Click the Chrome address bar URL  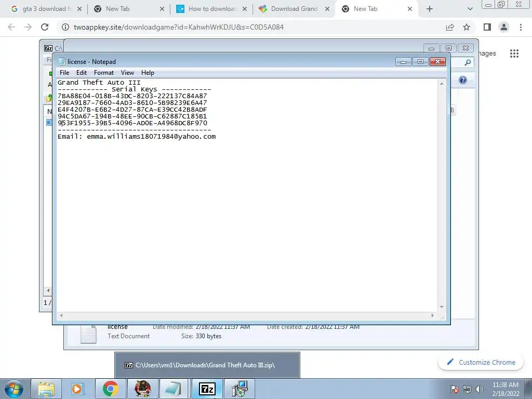pyautogui.click(x=179, y=27)
